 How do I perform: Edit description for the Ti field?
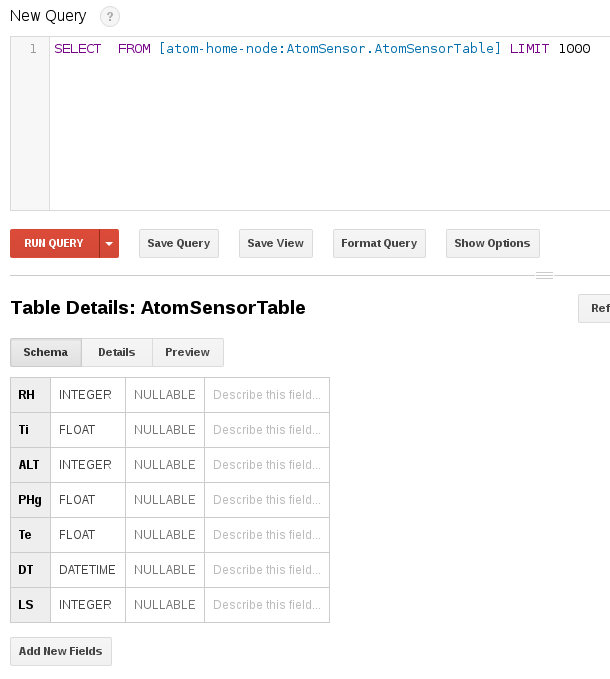pos(266,430)
